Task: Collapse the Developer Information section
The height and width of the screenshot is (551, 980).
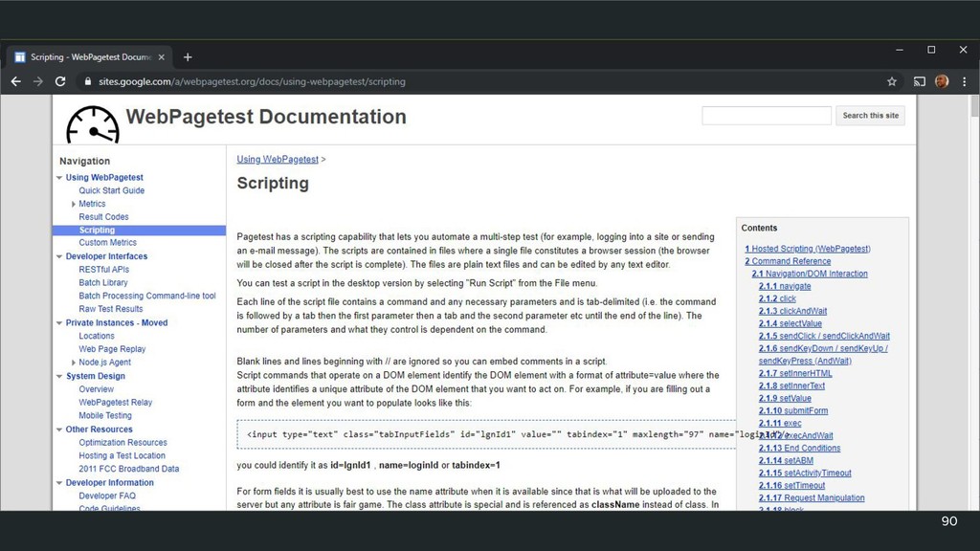Action: click(59, 482)
